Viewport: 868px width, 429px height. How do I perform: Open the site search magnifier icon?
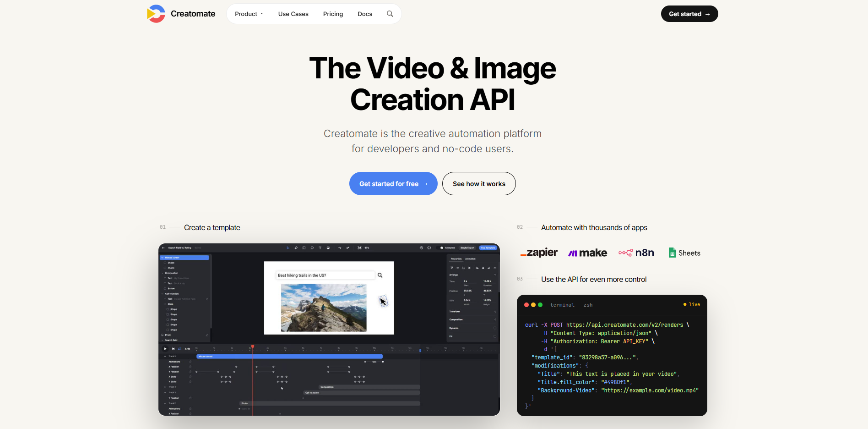point(390,14)
